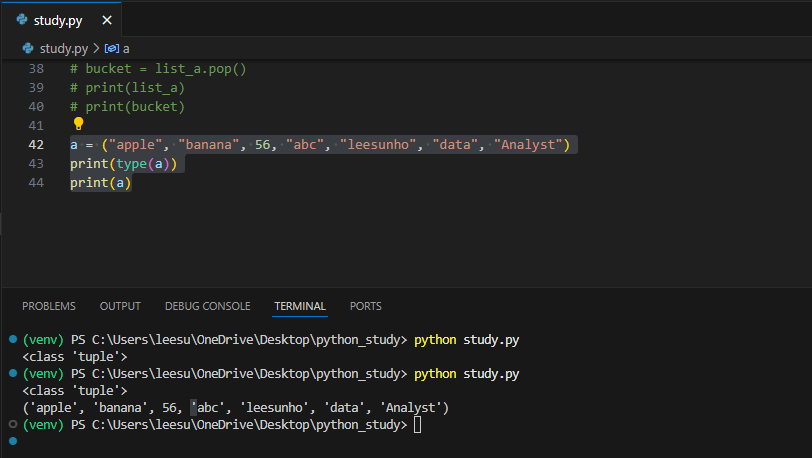This screenshot has height=458, width=812.
Task: Expand the study.py breadcrumb item
Action: (64, 49)
